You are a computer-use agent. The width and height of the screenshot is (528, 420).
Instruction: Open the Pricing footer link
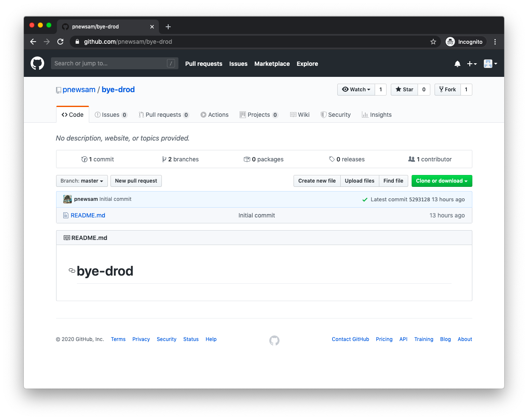coord(384,339)
